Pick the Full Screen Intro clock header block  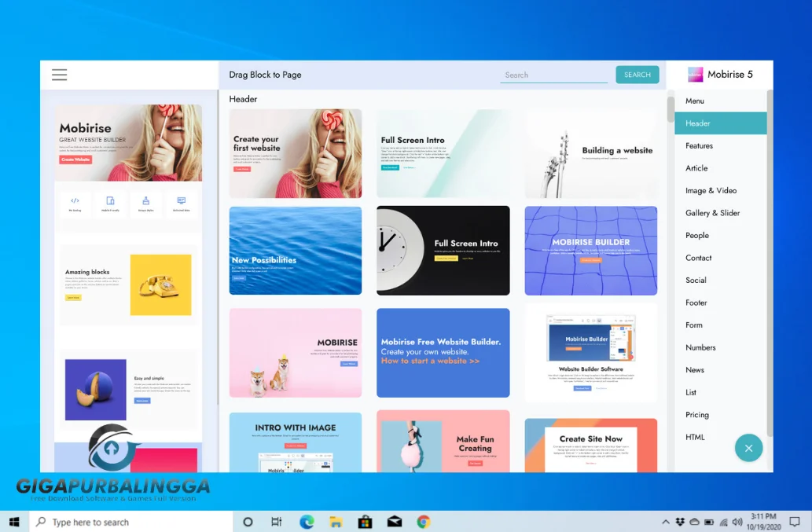pos(443,251)
